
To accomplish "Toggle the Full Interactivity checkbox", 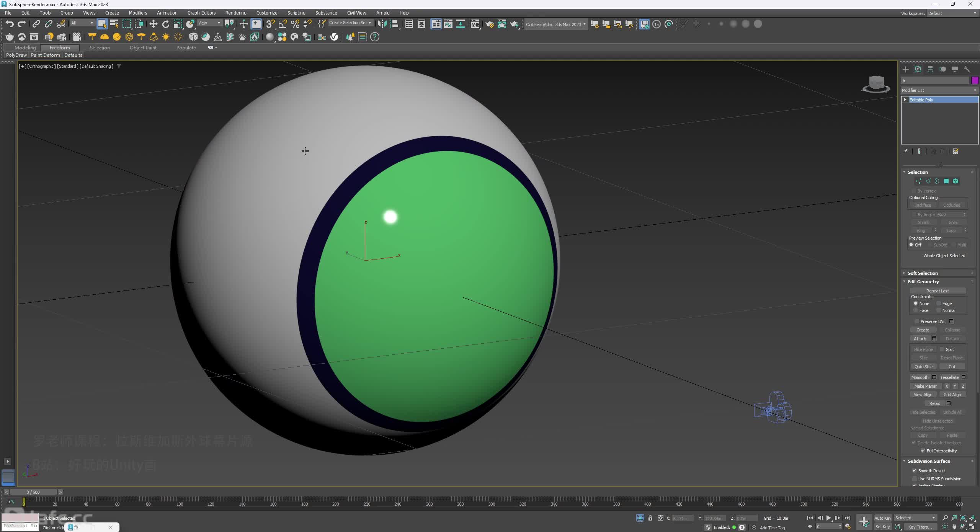I will click(923, 451).
